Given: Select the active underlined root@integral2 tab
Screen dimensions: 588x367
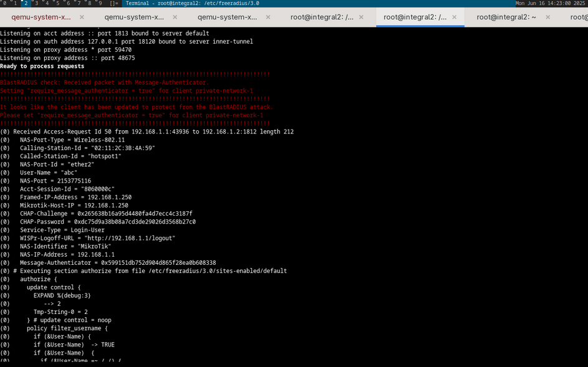Looking at the screenshot, I should (x=415, y=17).
